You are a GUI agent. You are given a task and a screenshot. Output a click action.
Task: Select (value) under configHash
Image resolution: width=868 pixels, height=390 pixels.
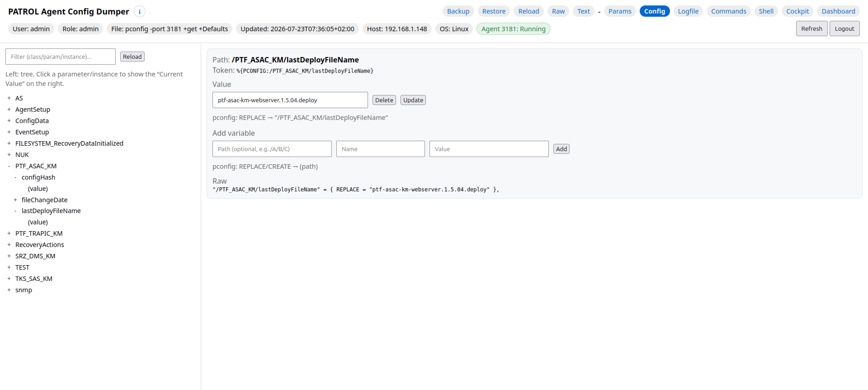pyautogui.click(x=38, y=188)
